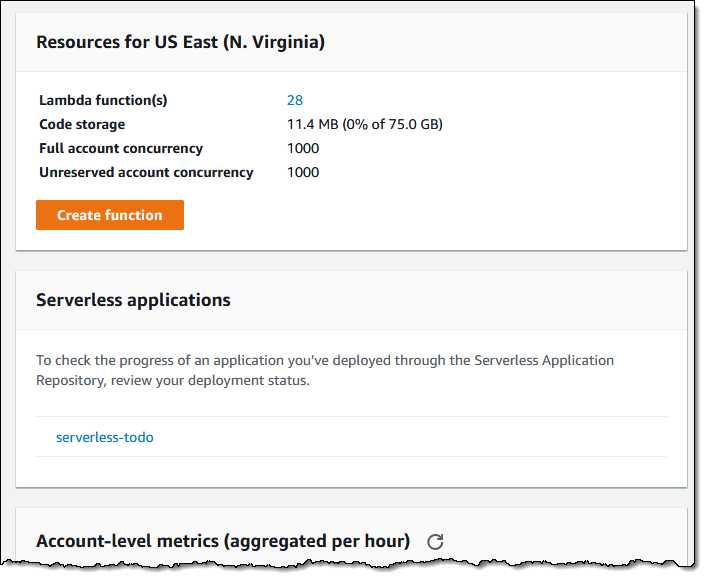Select the Resources for US East heading
Viewport: 705px width, 578px height.
(180, 42)
